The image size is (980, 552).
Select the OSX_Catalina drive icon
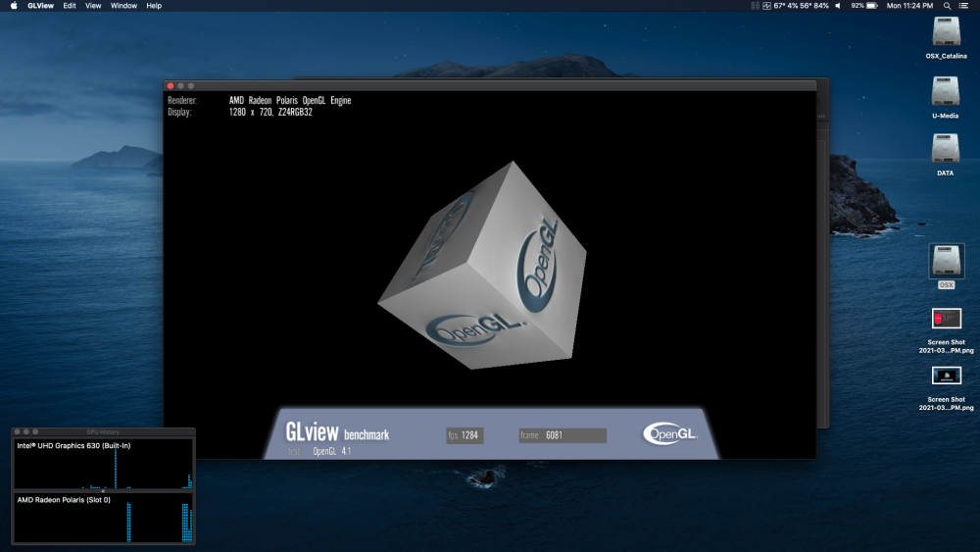[x=947, y=31]
